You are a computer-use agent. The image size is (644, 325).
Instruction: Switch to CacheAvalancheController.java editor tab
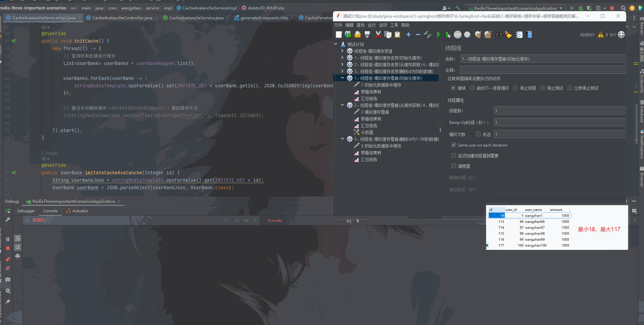click(122, 18)
